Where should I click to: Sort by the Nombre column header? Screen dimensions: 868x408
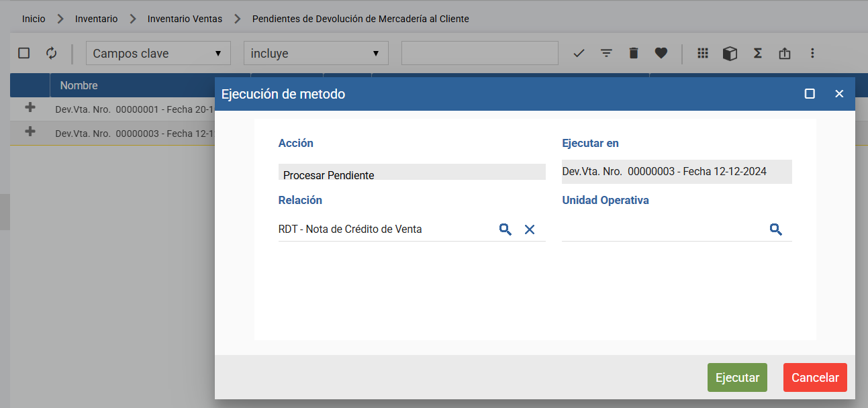pos(79,85)
